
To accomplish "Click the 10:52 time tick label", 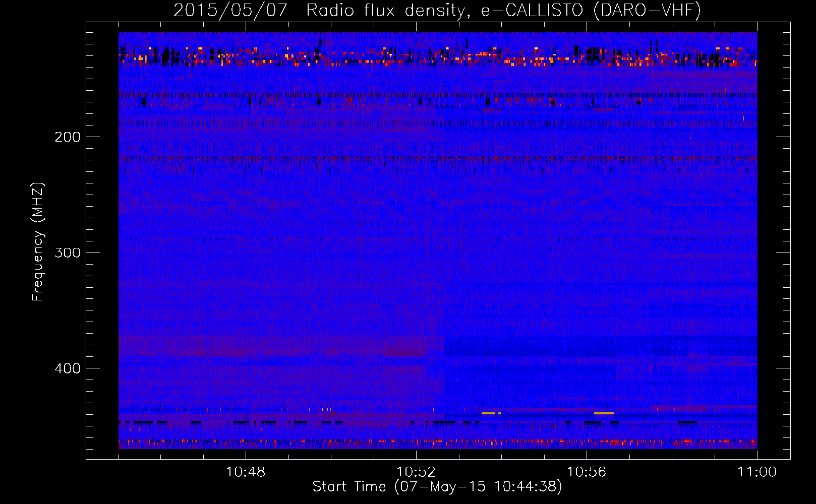I will tap(416, 472).
